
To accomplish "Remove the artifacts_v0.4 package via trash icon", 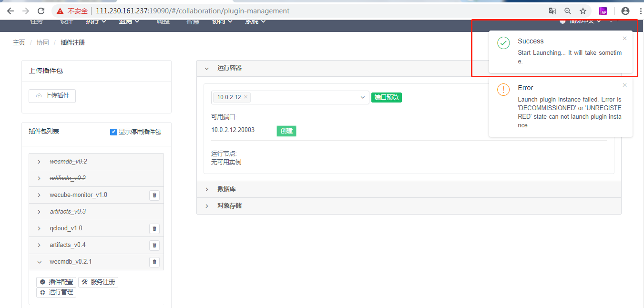I will point(154,245).
